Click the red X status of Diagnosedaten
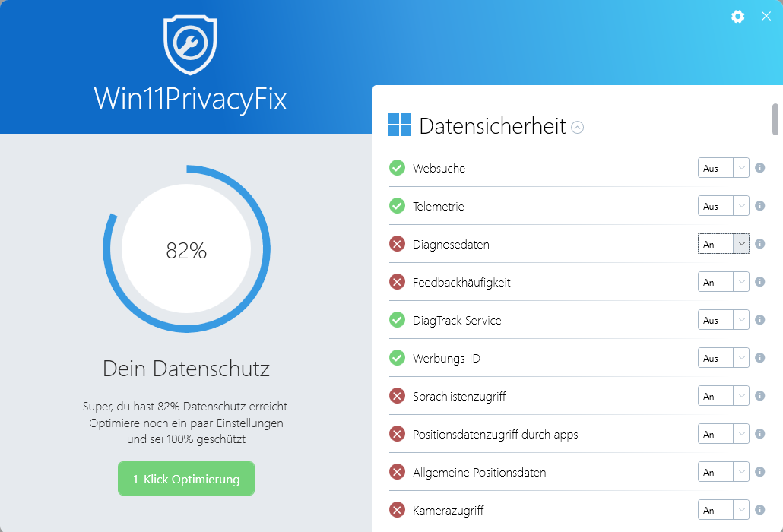 pyautogui.click(x=397, y=244)
